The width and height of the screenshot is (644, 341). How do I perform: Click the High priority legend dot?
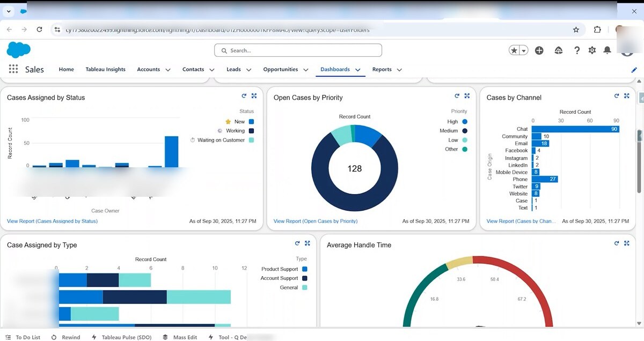[465, 122]
